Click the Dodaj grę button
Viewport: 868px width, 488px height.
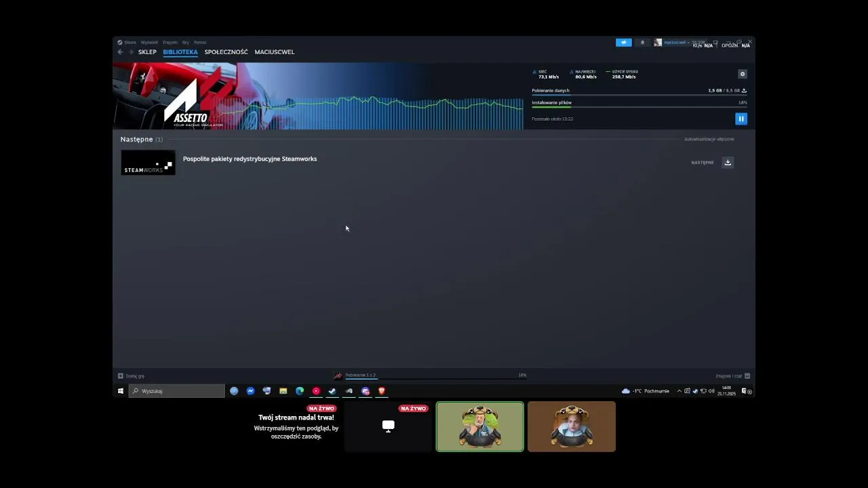(x=132, y=375)
